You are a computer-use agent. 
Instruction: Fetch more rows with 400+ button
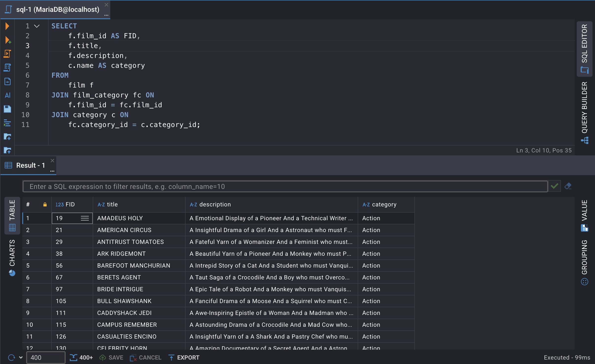point(81,357)
